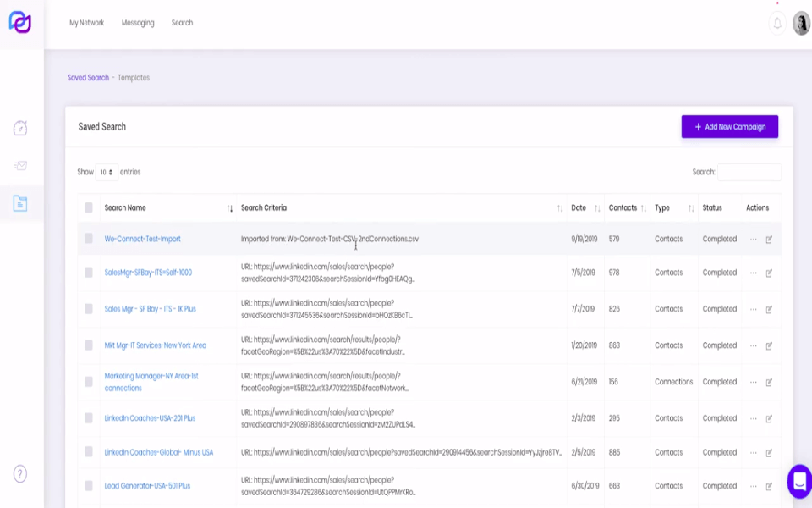Edit the Sales Mgr - SF Bay - ITS - 1K Plus row

point(769,310)
